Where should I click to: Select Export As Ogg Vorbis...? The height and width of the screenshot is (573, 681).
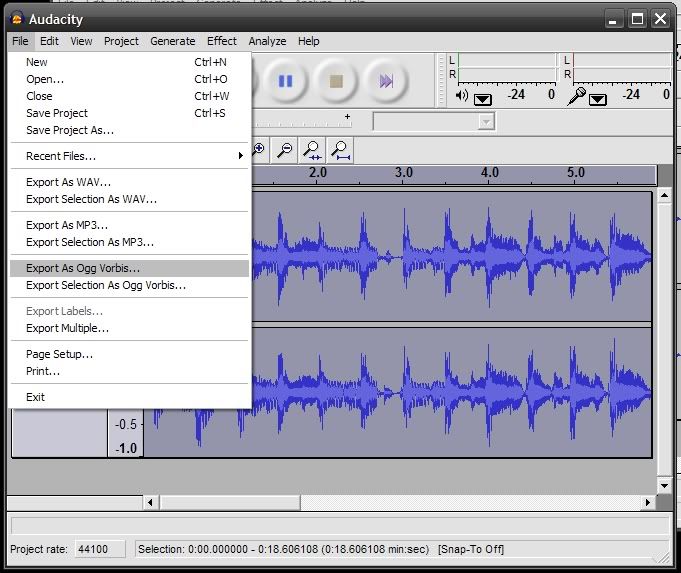click(x=129, y=268)
